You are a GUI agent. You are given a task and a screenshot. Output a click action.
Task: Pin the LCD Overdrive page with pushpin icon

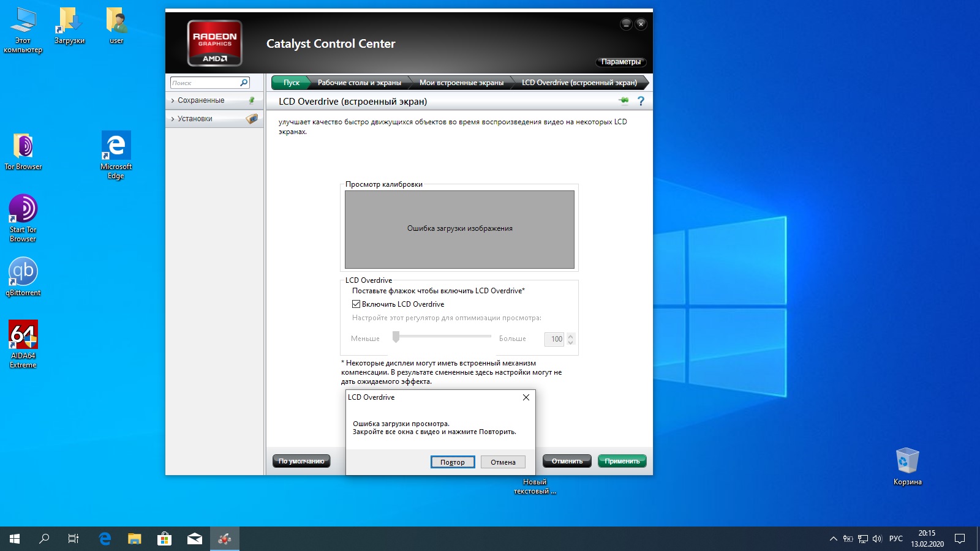[x=624, y=101]
